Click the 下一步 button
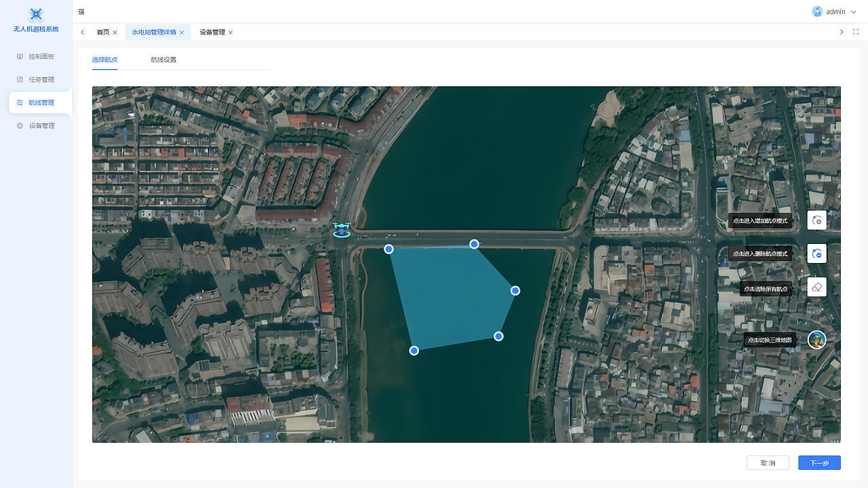868x488 pixels. coord(819,463)
